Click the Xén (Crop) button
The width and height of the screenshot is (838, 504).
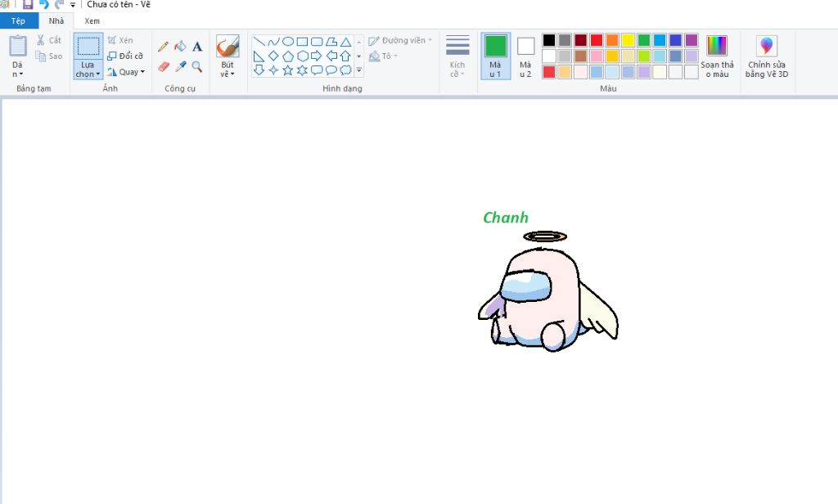pyautogui.click(x=120, y=40)
